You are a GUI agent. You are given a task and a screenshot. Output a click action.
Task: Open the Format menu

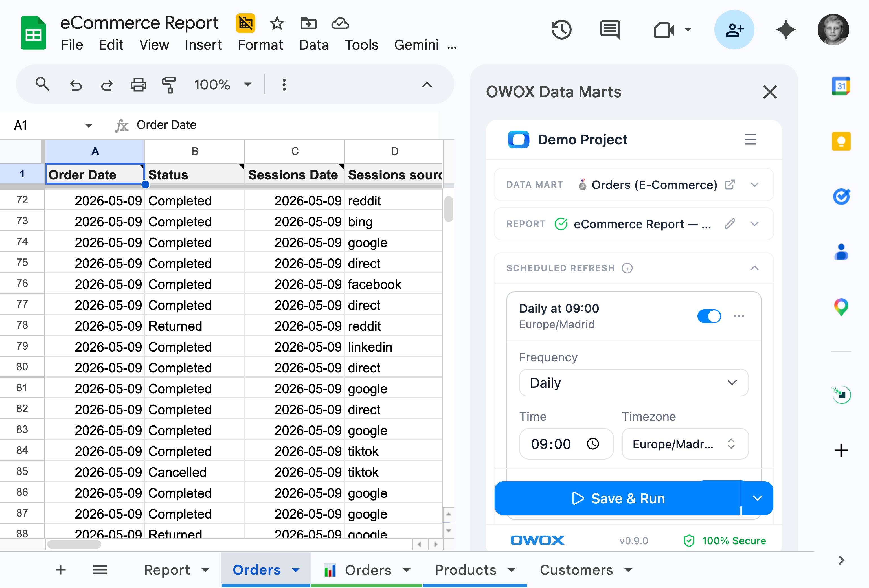coord(260,45)
